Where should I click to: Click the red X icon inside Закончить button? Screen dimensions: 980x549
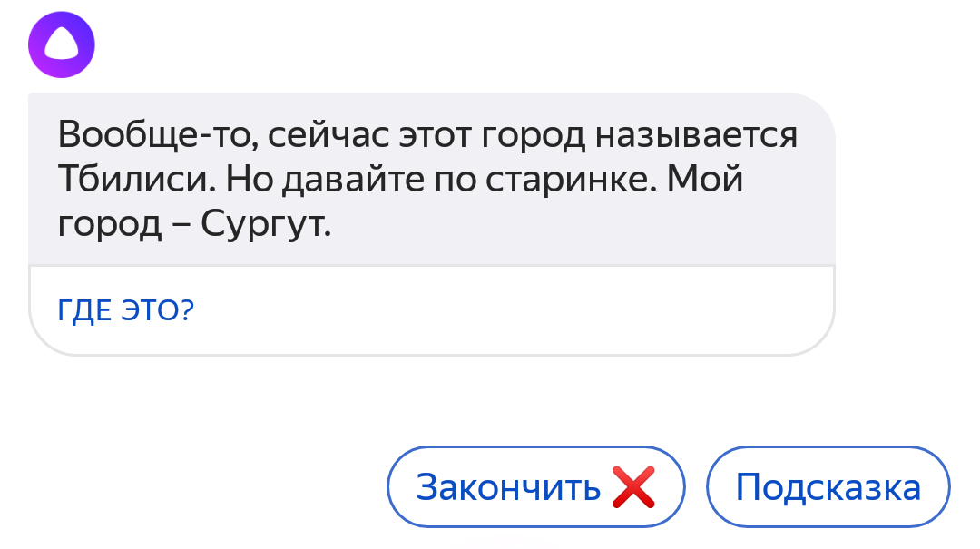pyautogui.click(x=635, y=486)
